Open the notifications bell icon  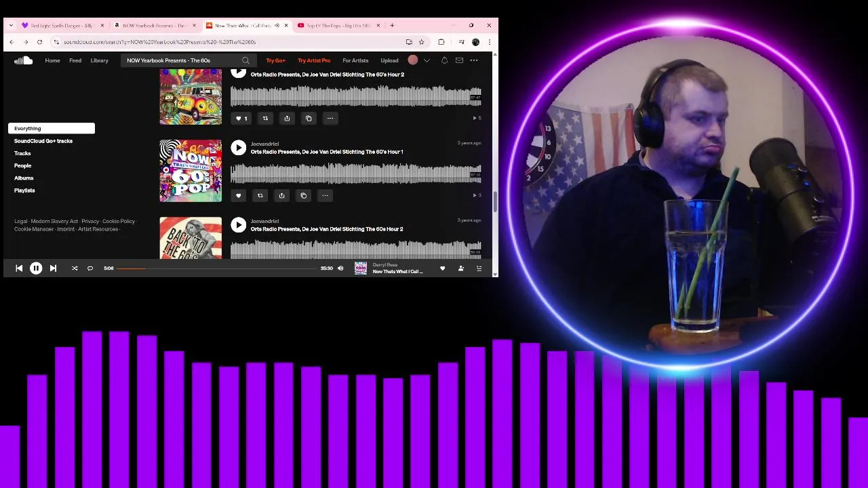(444, 60)
